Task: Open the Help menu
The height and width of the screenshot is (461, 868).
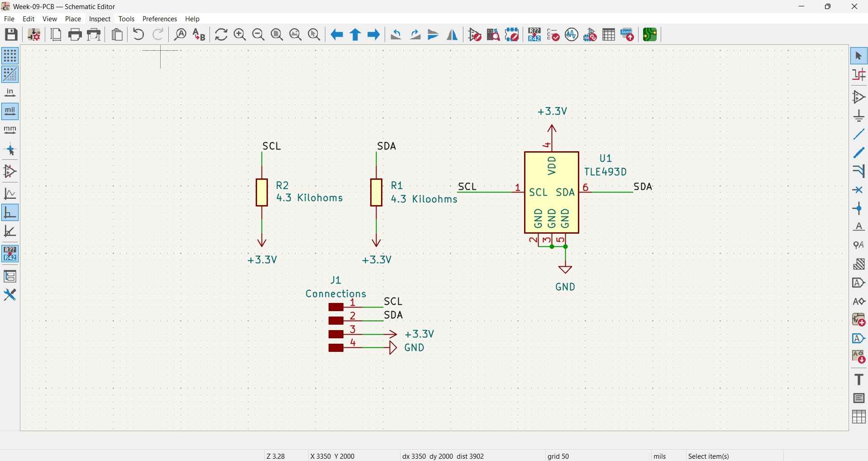Action: point(192,19)
